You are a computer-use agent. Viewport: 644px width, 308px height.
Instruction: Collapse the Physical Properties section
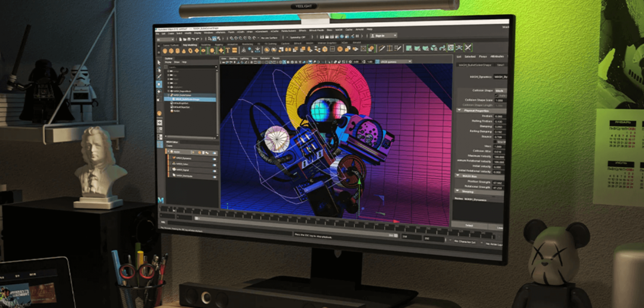click(460, 110)
